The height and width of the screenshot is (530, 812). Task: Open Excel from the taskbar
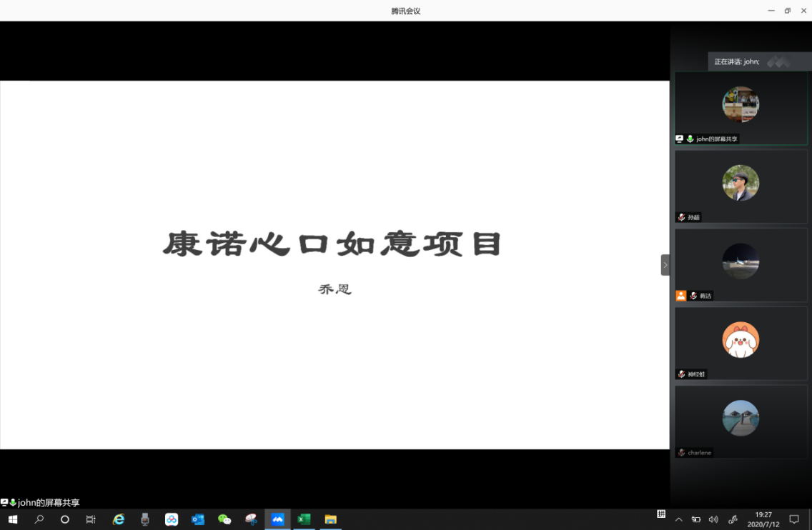pos(304,519)
